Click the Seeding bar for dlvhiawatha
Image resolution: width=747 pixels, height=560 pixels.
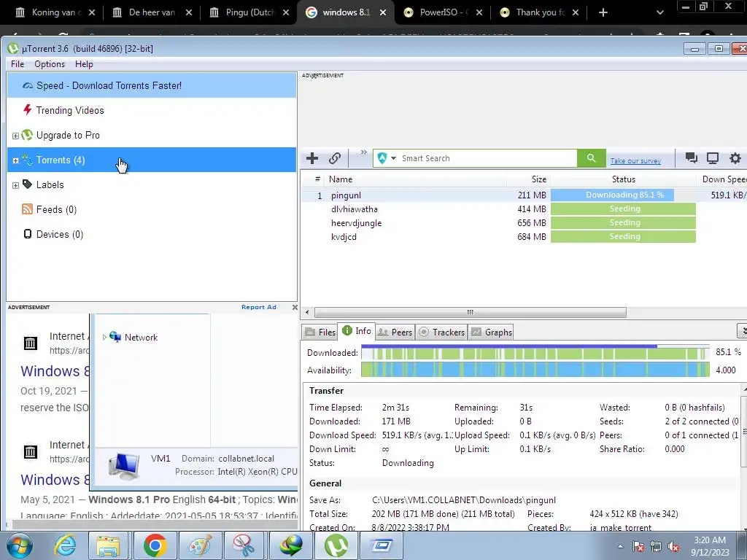[623, 209]
